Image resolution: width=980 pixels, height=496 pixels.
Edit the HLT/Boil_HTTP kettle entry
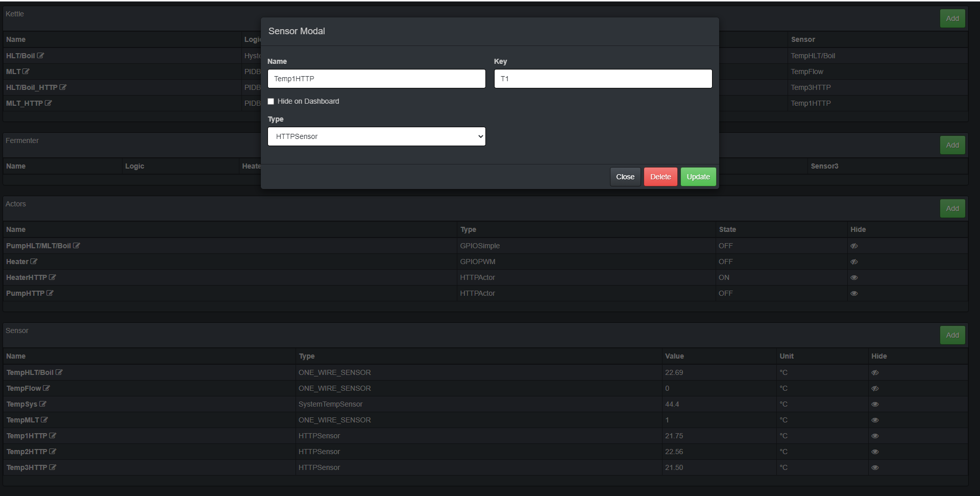[x=63, y=87]
